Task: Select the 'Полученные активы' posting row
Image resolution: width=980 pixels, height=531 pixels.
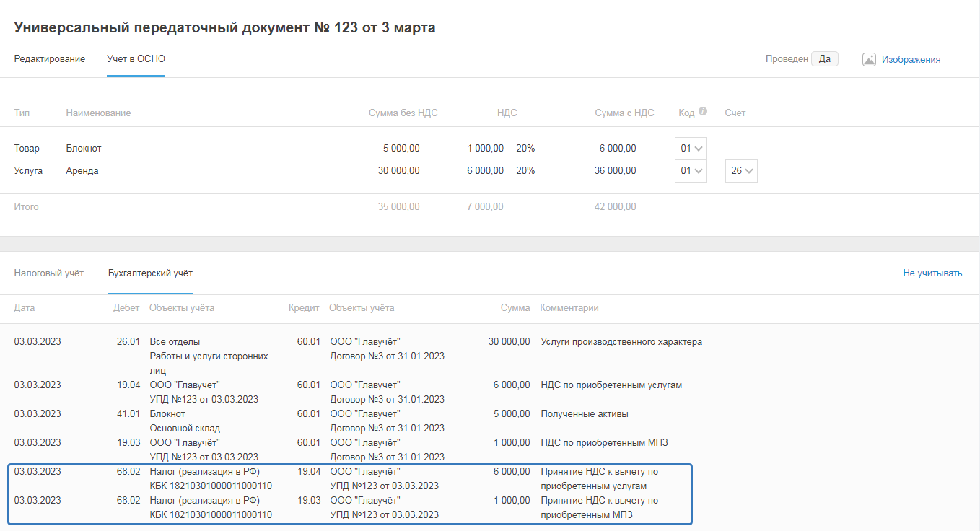Action: [x=584, y=414]
